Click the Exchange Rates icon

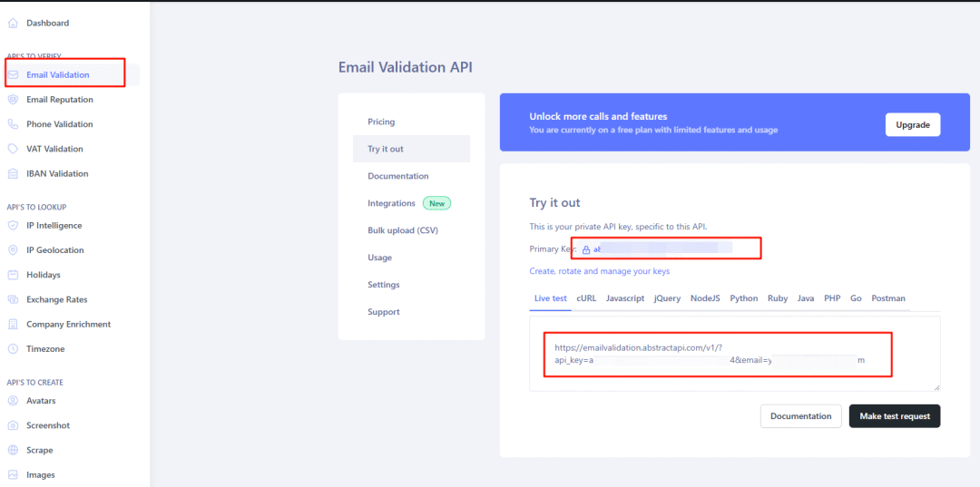pyautogui.click(x=13, y=299)
